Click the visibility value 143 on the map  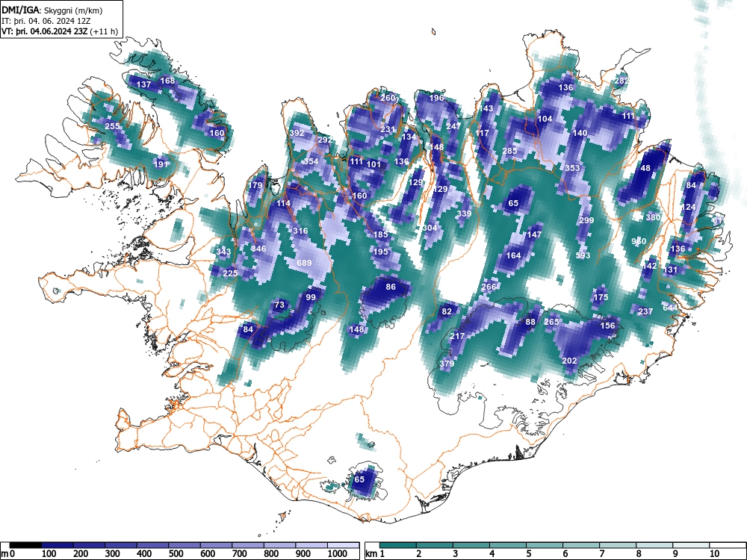click(486, 108)
